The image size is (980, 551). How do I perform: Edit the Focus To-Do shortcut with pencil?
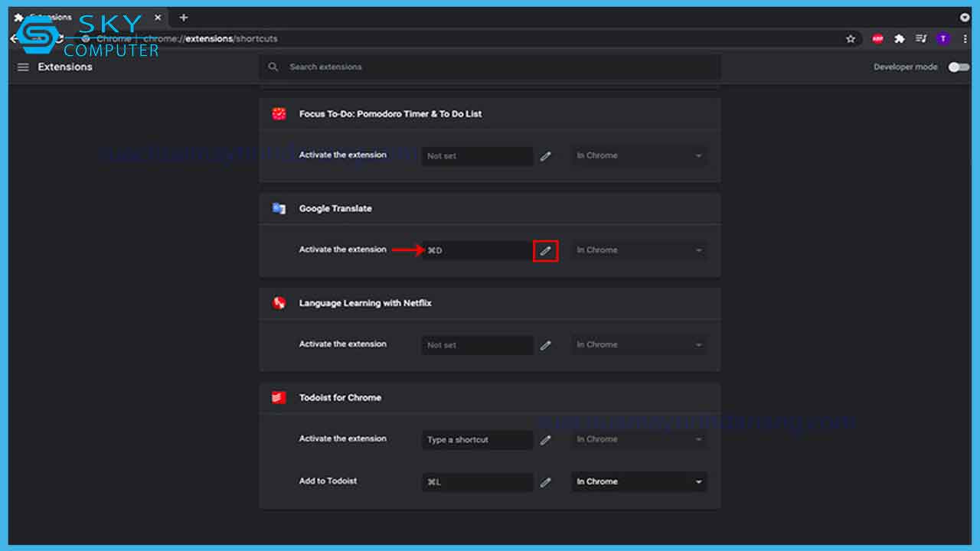point(545,156)
